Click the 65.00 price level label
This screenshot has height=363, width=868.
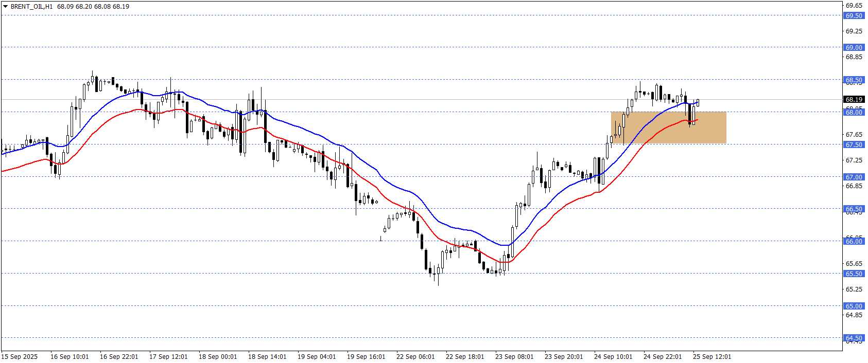(x=854, y=306)
